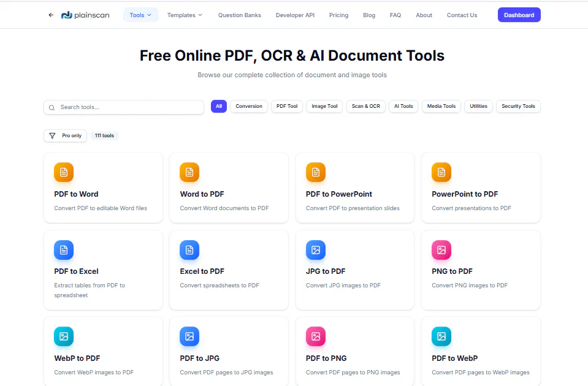Click the pink PNG to PDF icon

pyautogui.click(x=441, y=250)
